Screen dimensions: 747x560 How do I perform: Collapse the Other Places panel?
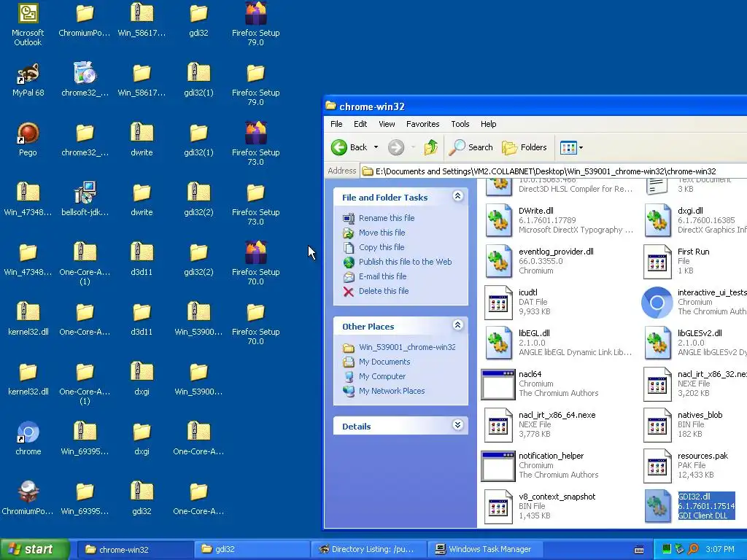pos(457,325)
